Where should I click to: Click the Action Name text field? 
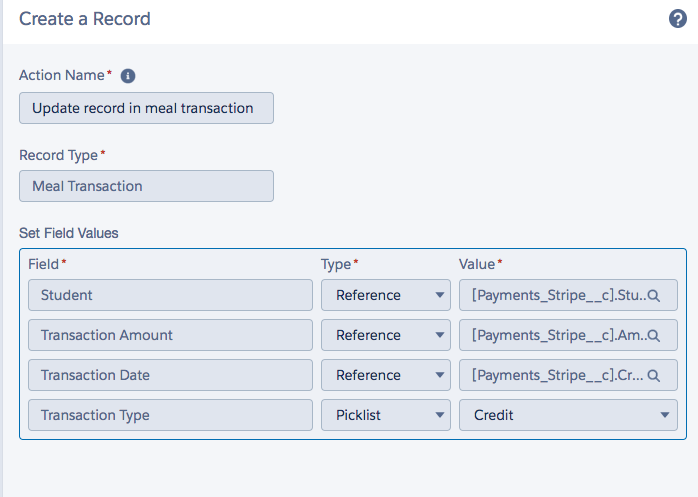click(146, 108)
